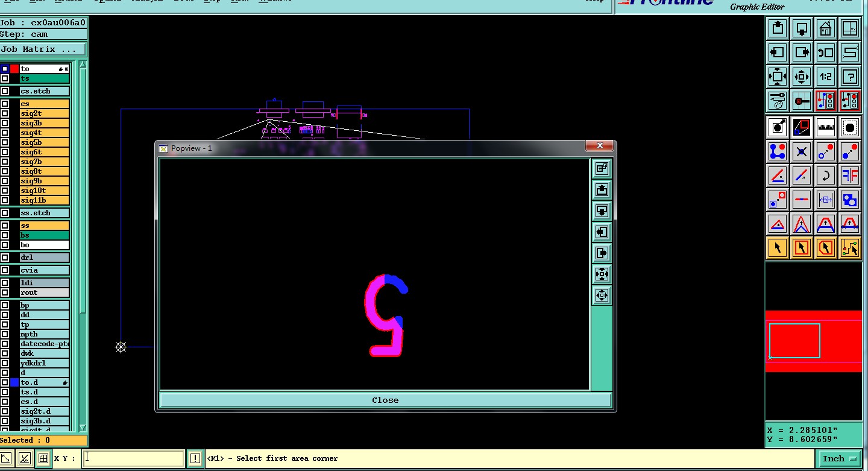Click pan left icon in Popview window
The image size is (868, 471).
(x=602, y=232)
